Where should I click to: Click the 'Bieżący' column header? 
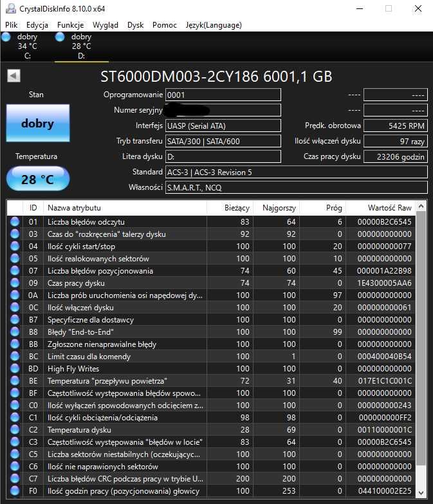pos(230,208)
